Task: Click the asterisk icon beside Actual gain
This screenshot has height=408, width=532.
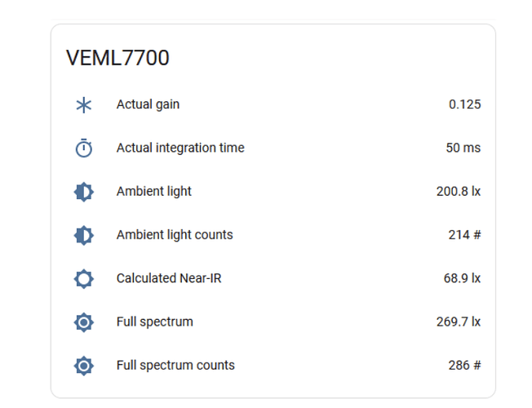Action: pos(83,105)
